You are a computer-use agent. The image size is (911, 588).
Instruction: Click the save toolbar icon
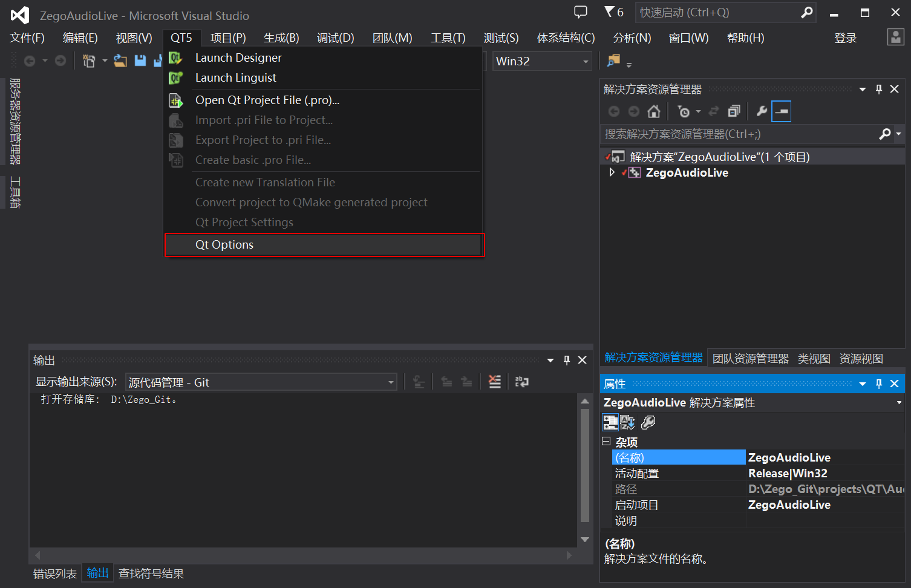140,60
